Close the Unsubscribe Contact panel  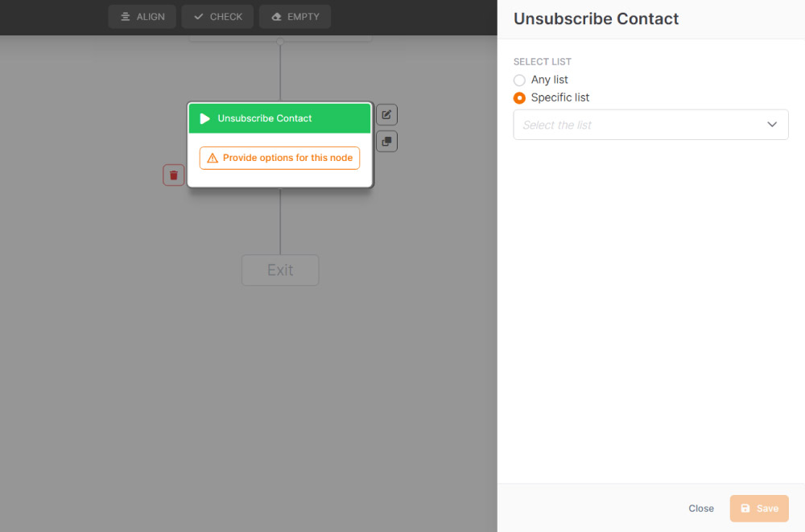point(701,509)
